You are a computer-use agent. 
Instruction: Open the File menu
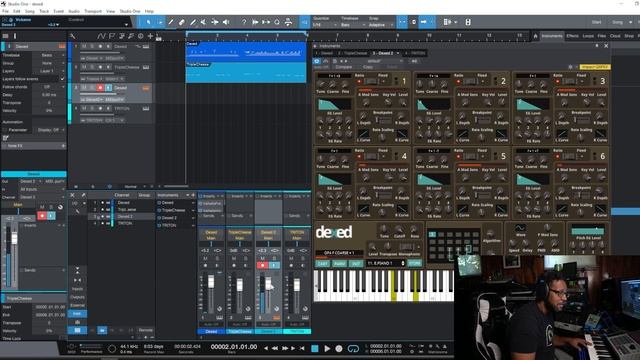5,11
